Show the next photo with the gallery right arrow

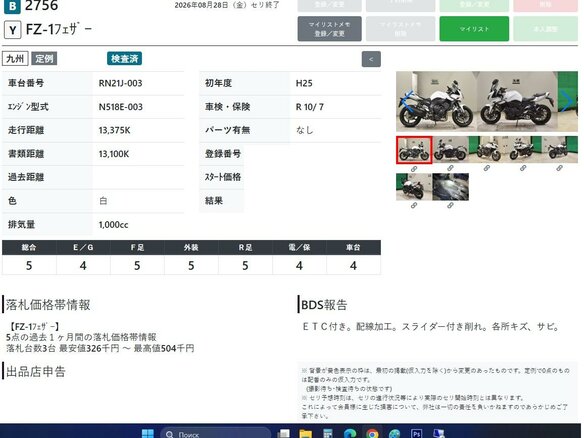click(x=568, y=101)
